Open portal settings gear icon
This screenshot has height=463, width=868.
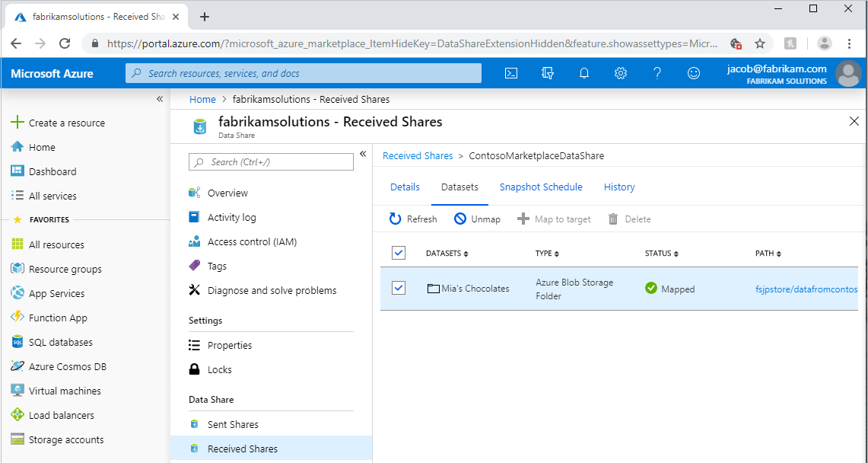point(621,73)
